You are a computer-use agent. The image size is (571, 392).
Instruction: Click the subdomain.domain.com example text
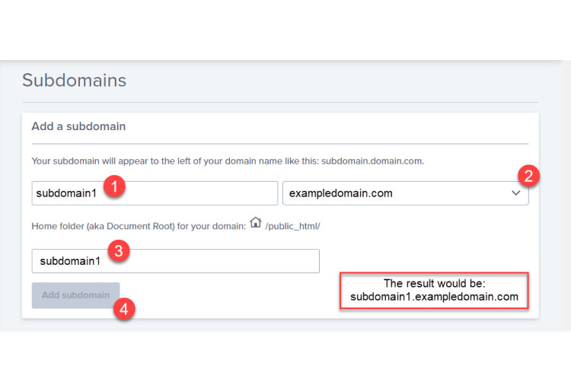pos(372,161)
